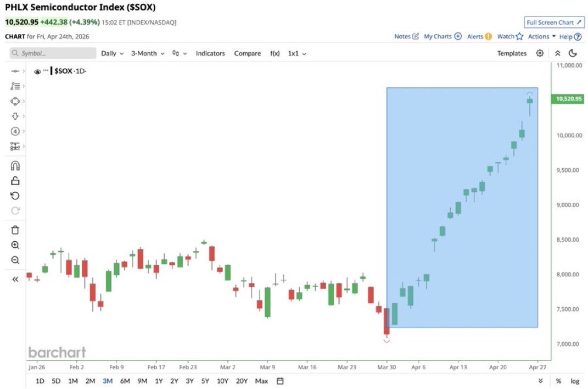Open the candlestick chart type dropdown
The height and width of the screenshot is (389, 588).
pos(179,53)
